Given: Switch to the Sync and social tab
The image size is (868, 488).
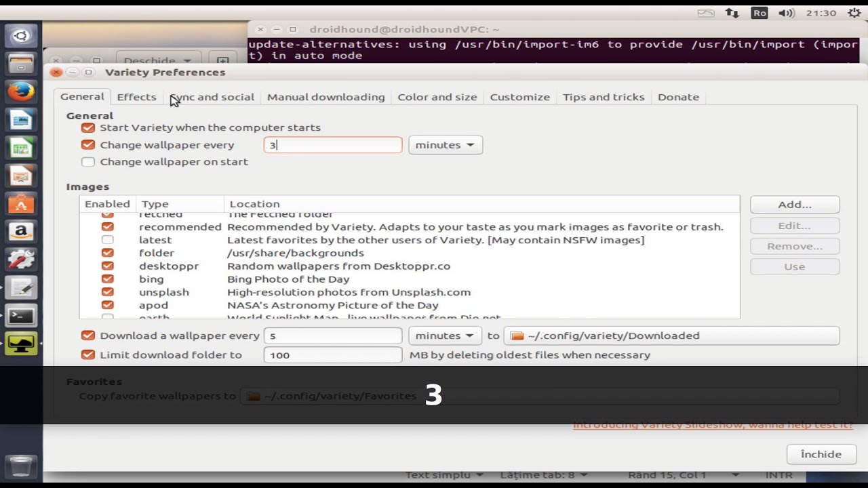Looking at the screenshot, I should (x=212, y=97).
